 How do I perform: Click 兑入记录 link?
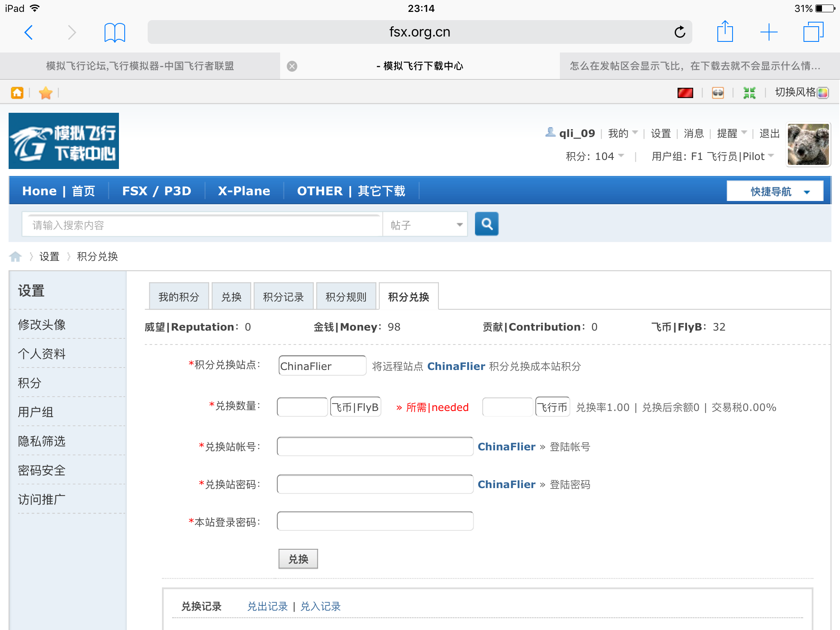[x=320, y=606]
